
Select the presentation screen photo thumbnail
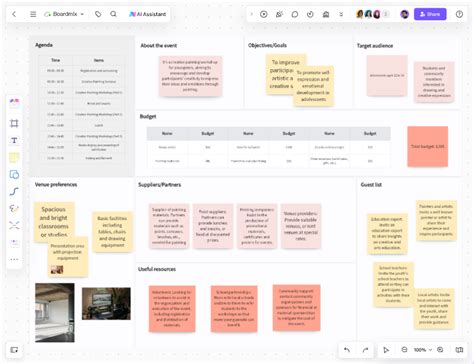point(106,304)
